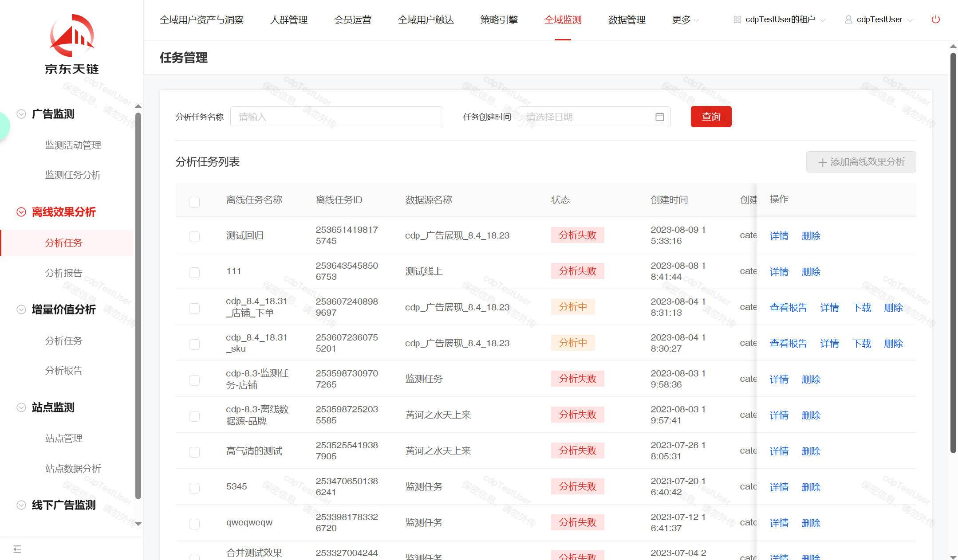The height and width of the screenshot is (560, 958).
Task: Tick the checkbox for cdp_8.4_18.31_店铺_下单
Action: pos(194,309)
